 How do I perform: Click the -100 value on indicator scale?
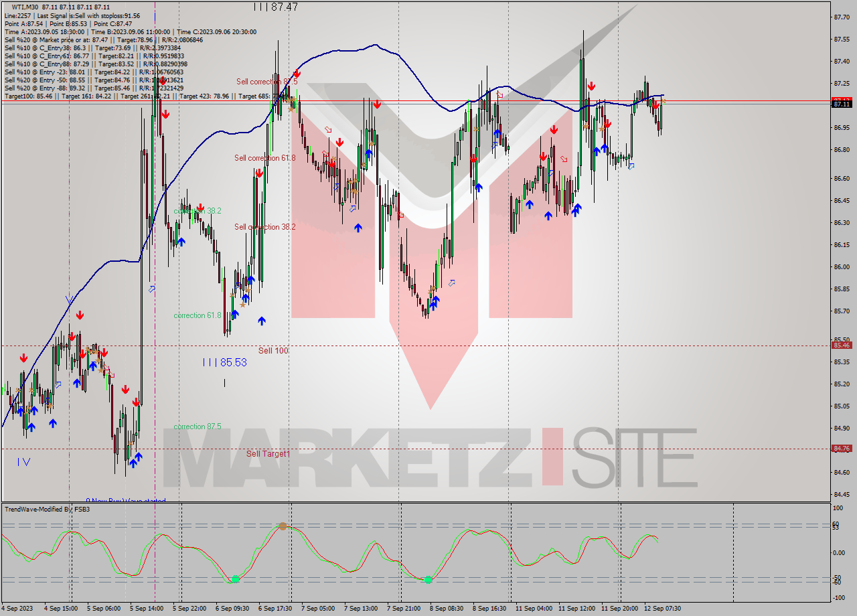(839, 598)
